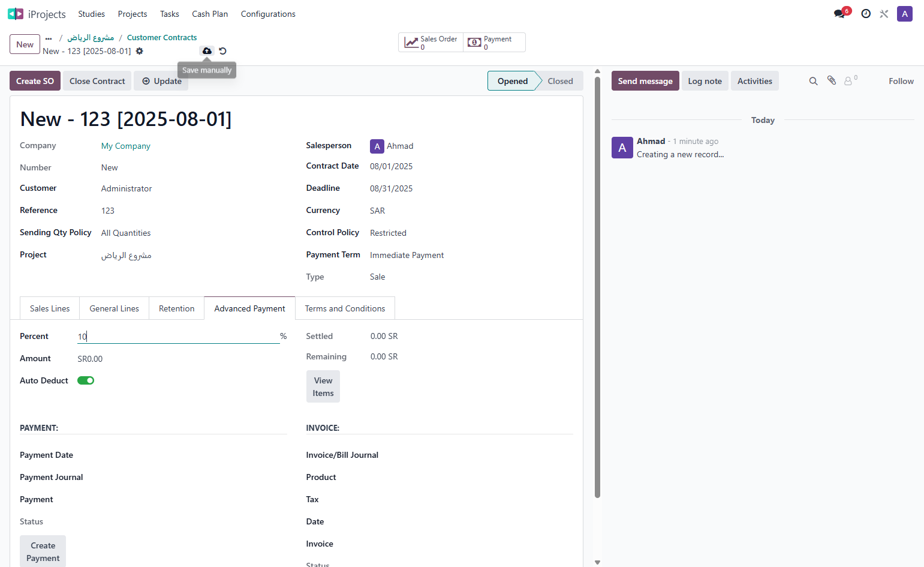This screenshot has height=567, width=924.
Task: Click the cloud save manually icon
Action: [x=207, y=51]
